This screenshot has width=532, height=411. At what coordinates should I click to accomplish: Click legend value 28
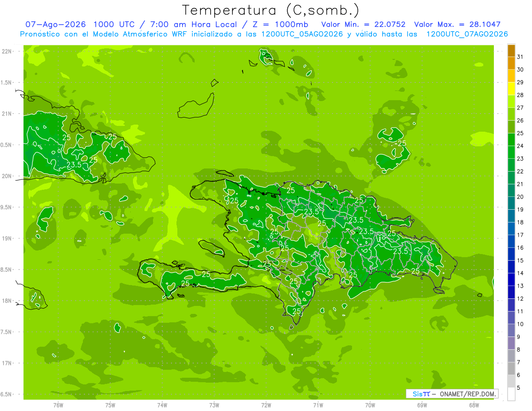(520, 95)
